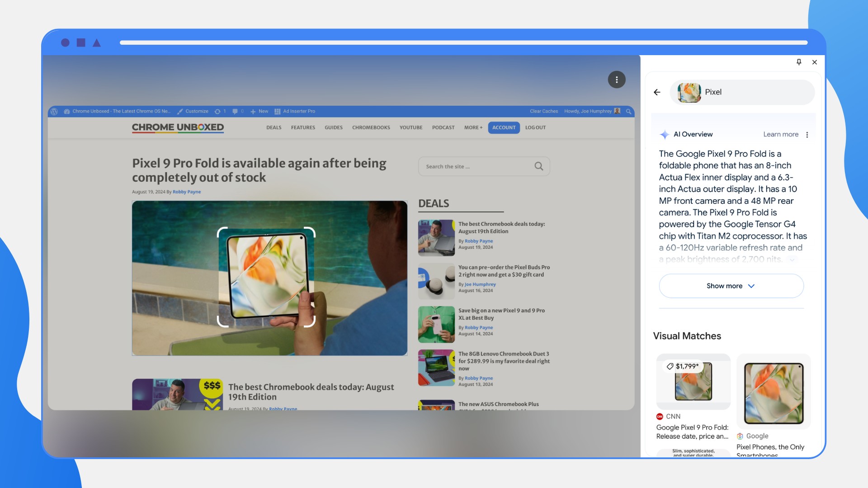Open Pixel Phones, the Only Smartphones result
868x488 pixels.
click(x=770, y=450)
